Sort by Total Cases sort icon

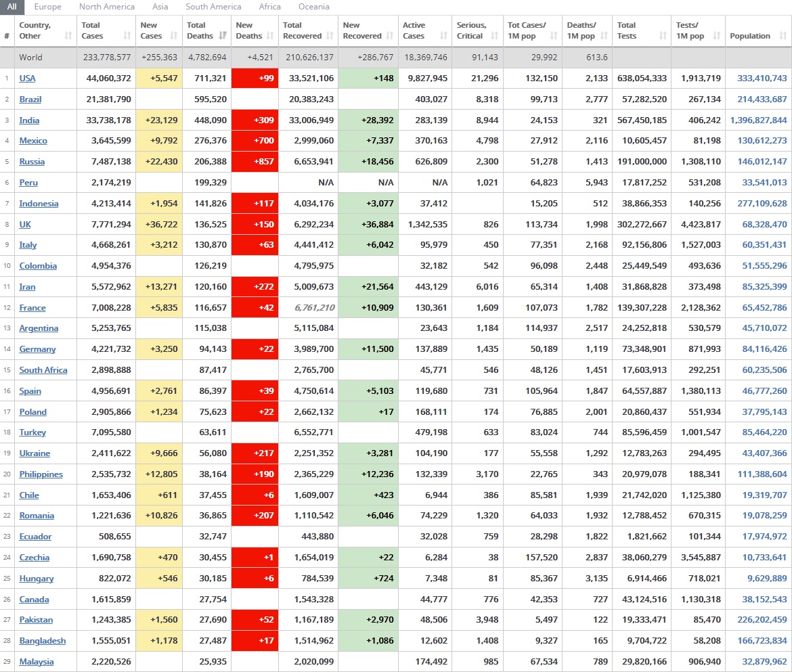tap(127, 36)
